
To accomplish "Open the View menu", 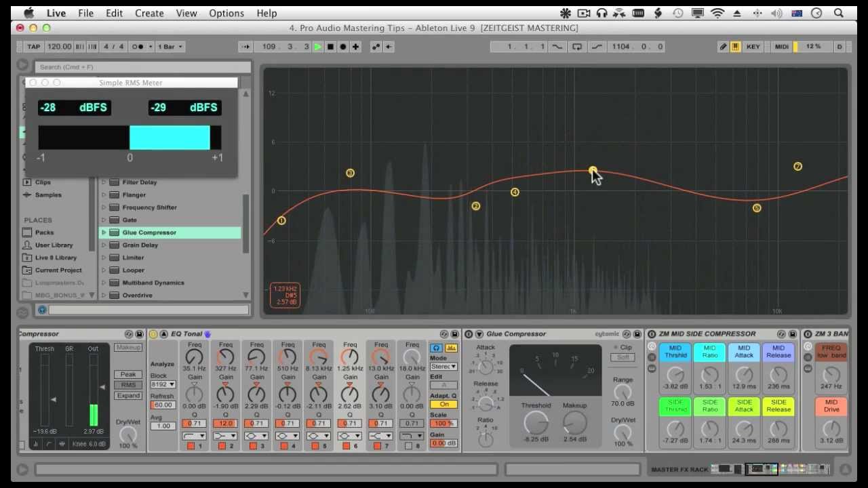I will point(186,13).
